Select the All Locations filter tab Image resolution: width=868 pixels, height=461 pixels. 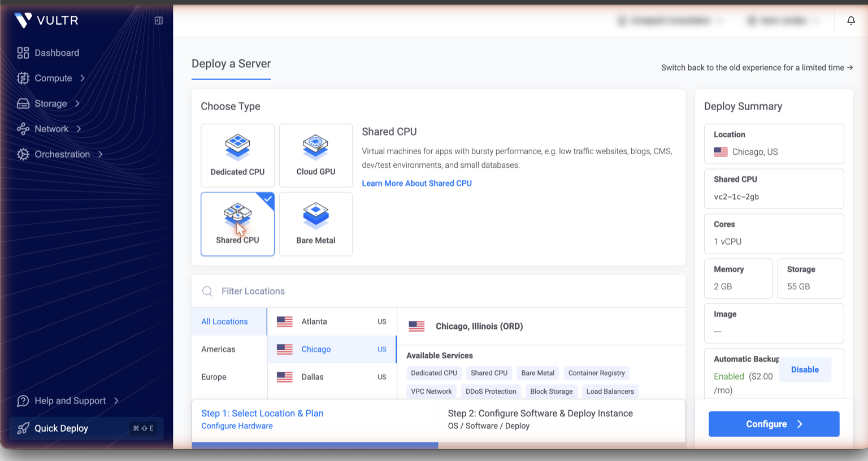[x=229, y=321]
